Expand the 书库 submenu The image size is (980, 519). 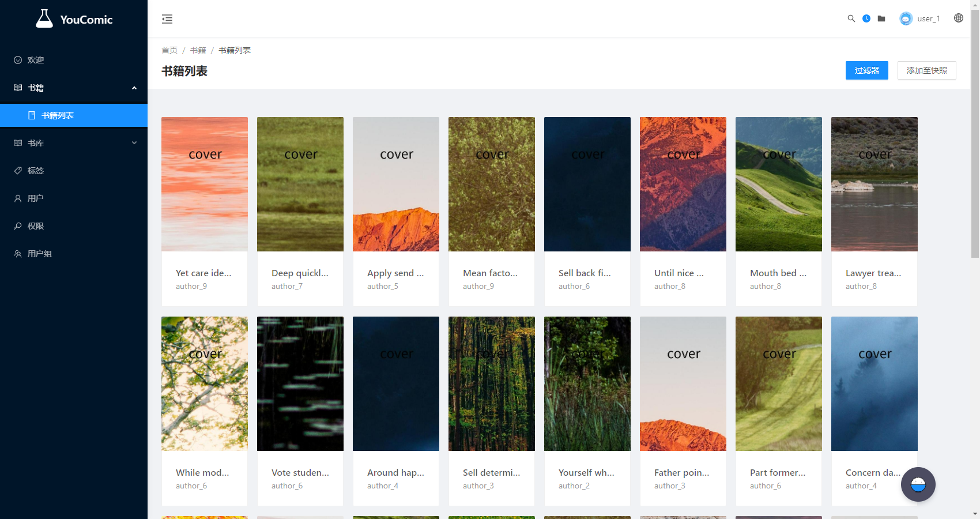tap(74, 143)
